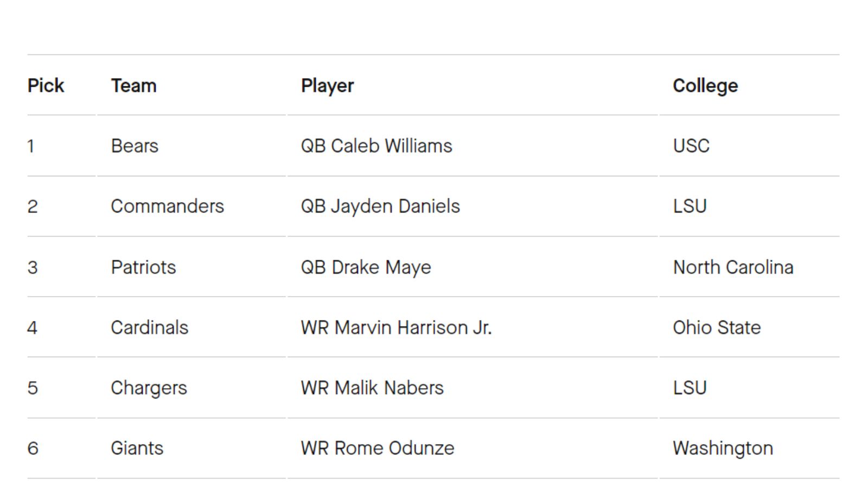Click WR Malik Nabers entry

click(x=372, y=388)
